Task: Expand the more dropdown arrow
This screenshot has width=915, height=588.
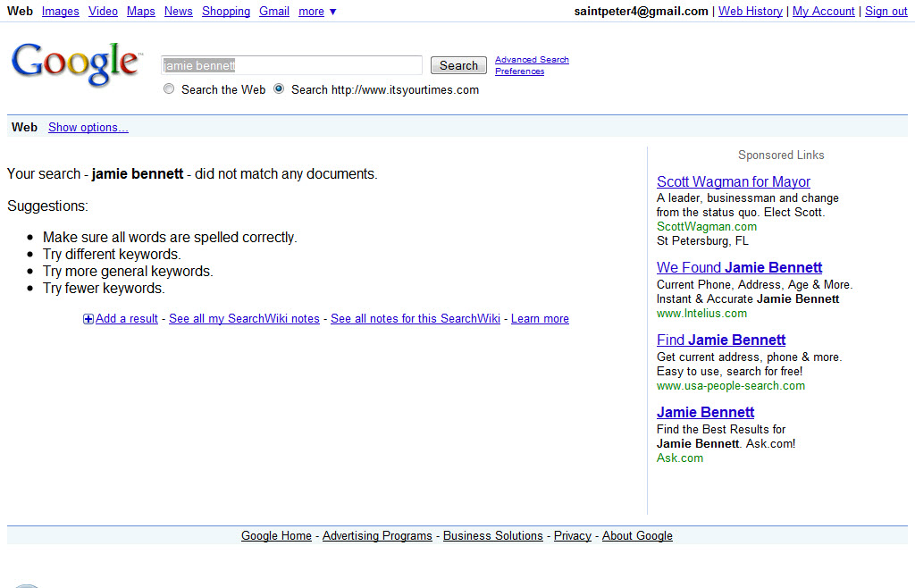Action: coord(332,12)
